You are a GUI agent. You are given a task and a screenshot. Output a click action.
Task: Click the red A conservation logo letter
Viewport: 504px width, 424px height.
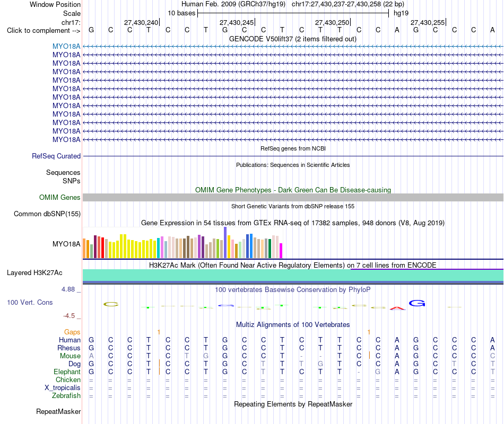(397, 308)
